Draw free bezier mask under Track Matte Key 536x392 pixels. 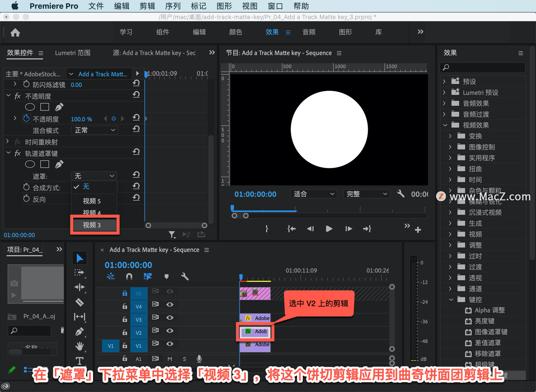[x=59, y=164]
